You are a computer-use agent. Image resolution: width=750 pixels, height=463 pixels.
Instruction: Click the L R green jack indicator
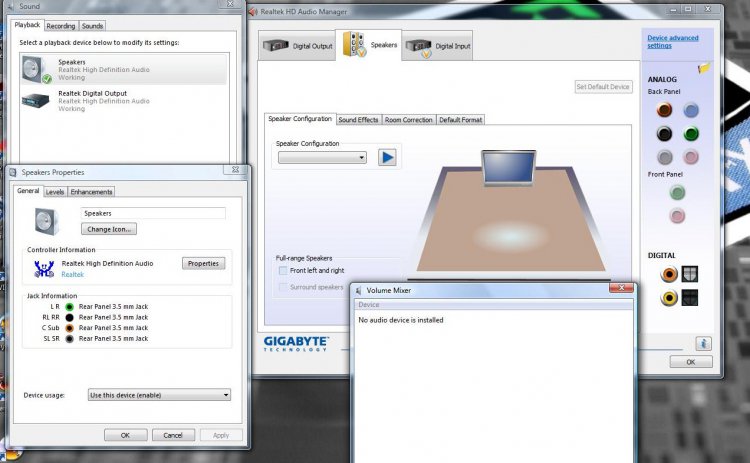69,307
